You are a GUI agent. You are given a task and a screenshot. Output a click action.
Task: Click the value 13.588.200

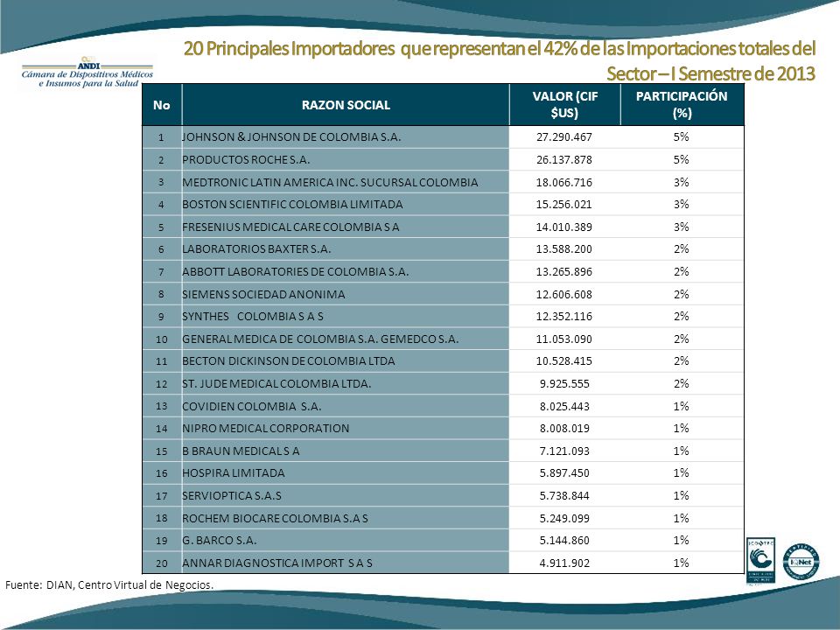pyautogui.click(x=564, y=249)
